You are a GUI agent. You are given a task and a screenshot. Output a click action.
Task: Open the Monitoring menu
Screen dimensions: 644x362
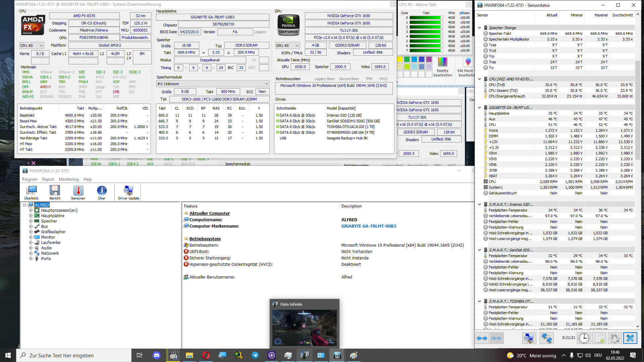pyautogui.click(x=68, y=179)
